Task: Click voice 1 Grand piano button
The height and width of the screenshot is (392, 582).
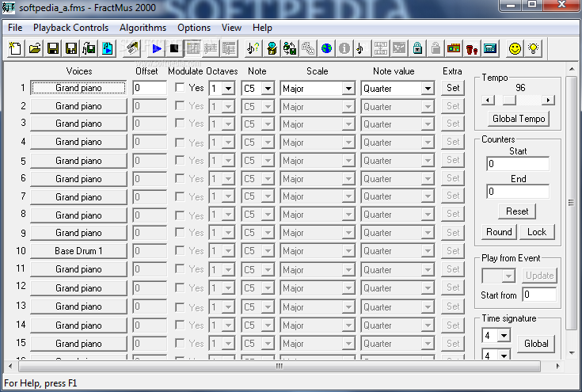Action: (78, 88)
